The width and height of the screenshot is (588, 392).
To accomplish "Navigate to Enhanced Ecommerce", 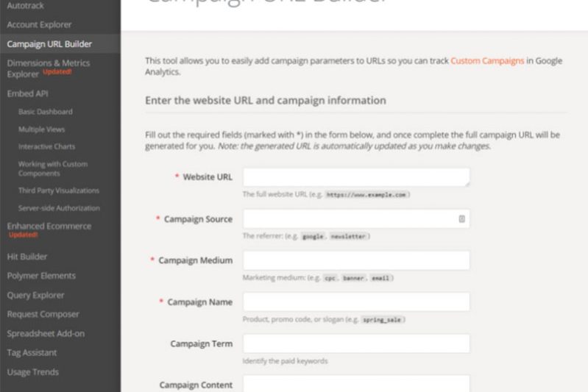I will point(49,227).
